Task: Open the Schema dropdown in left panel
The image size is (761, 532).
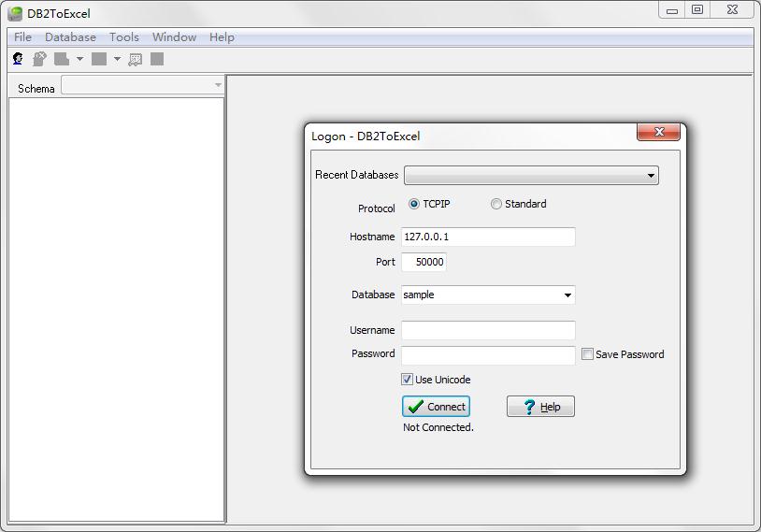Action: [x=218, y=86]
